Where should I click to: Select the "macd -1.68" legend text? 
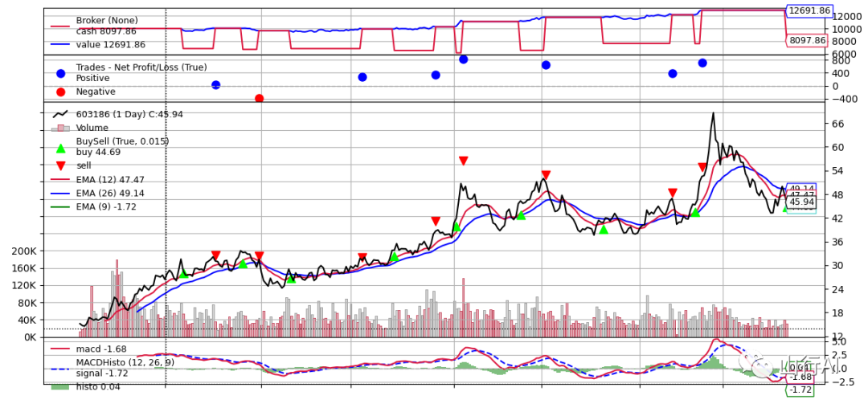pos(101,349)
